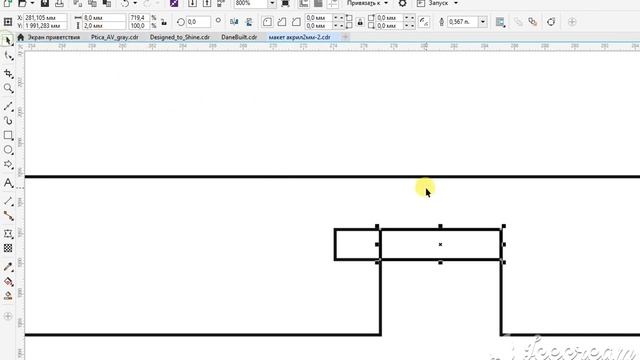Click the rotation angle field
The height and width of the screenshot is (360, 640).
[x=198, y=22]
